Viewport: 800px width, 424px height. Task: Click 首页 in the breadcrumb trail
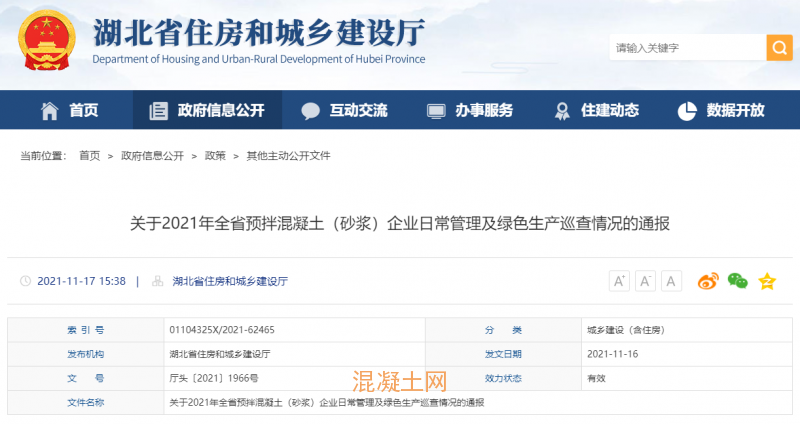pyautogui.click(x=90, y=156)
